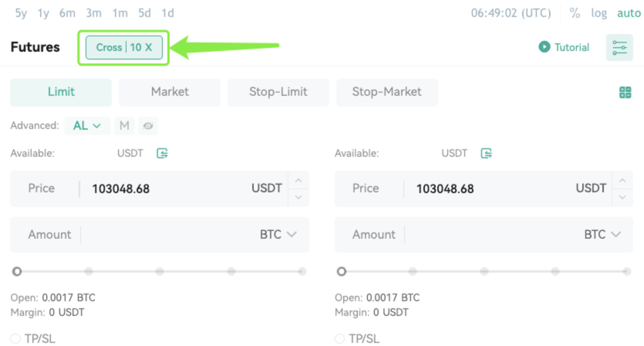Expand the AL advanced dropdown
The width and height of the screenshot is (644, 346).
point(87,126)
